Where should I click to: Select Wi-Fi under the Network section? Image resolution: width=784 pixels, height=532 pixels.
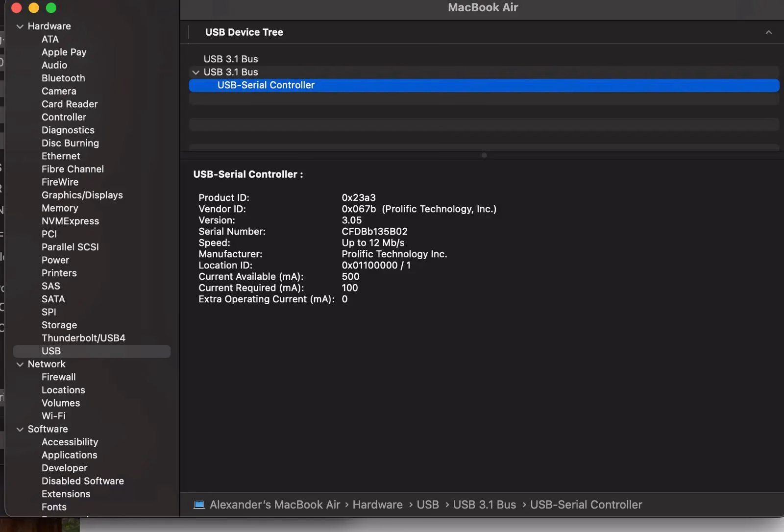[53, 416]
